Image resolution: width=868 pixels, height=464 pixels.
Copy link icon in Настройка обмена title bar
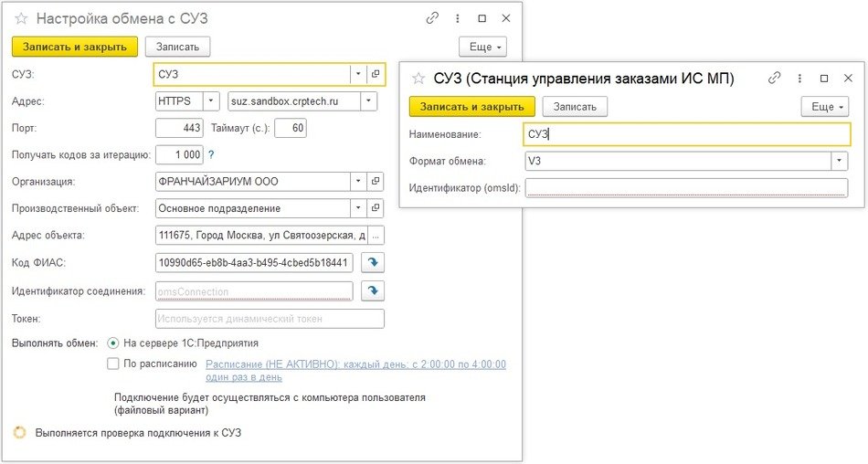tap(433, 18)
